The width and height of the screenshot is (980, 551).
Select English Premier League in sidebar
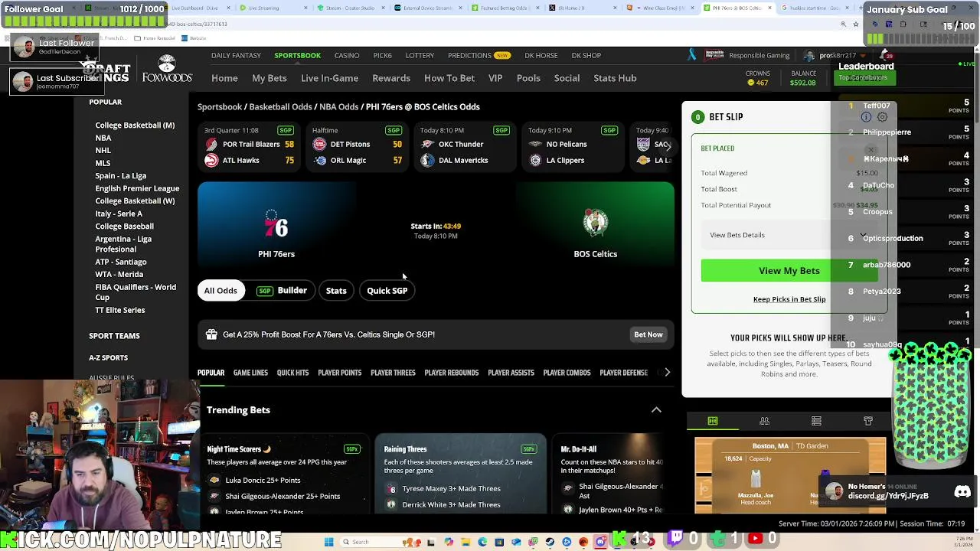pos(137,188)
